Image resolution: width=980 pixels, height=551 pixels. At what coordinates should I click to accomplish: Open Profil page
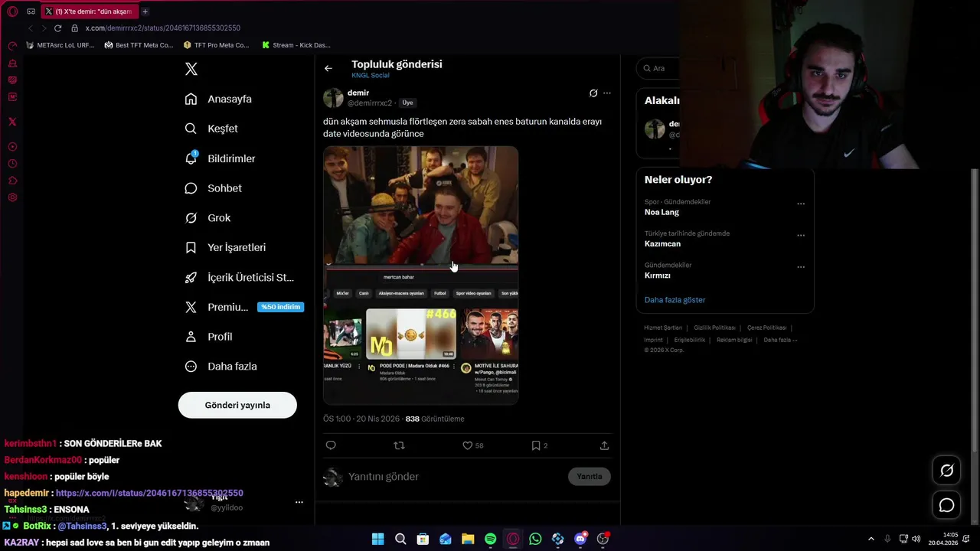(208, 337)
